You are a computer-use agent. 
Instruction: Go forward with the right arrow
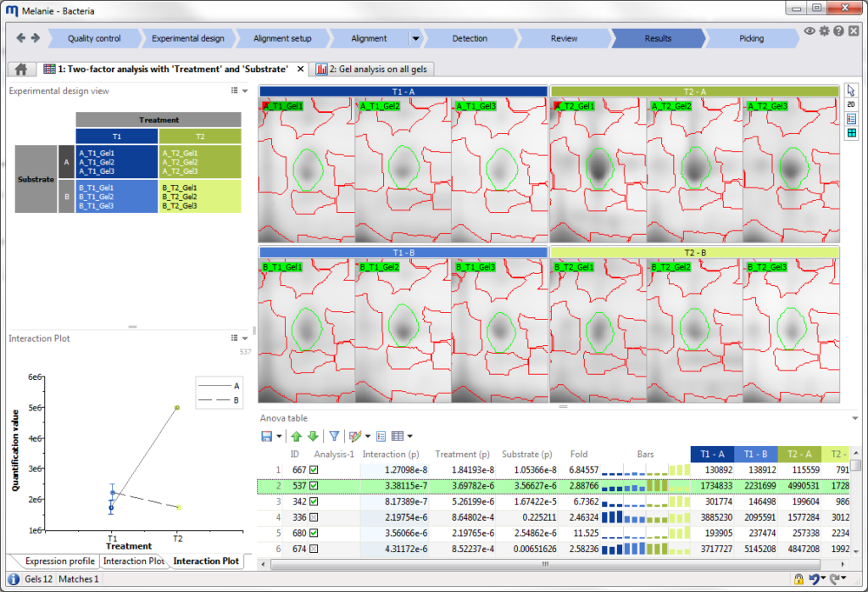click(x=36, y=37)
